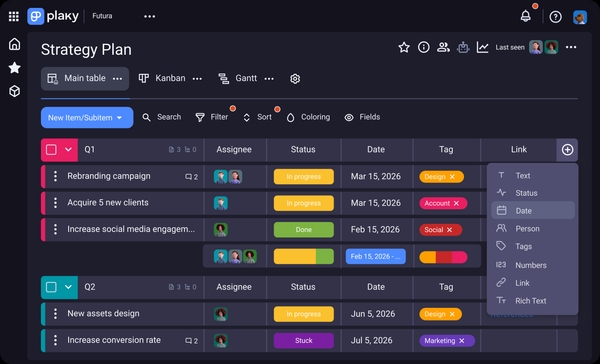Select all items in Q2 group checkbox
The image size is (600, 364).
click(51, 287)
